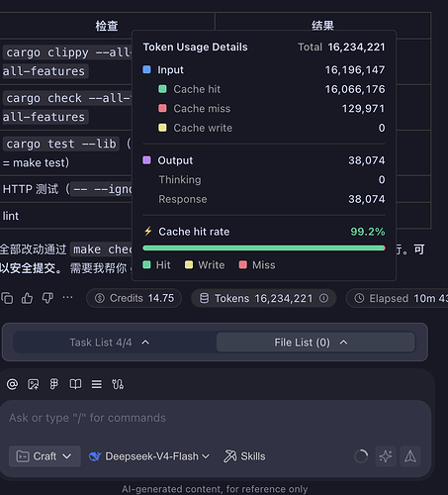Click the cache hit rate progress bar
448x495 pixels.
tap(264, 247)
